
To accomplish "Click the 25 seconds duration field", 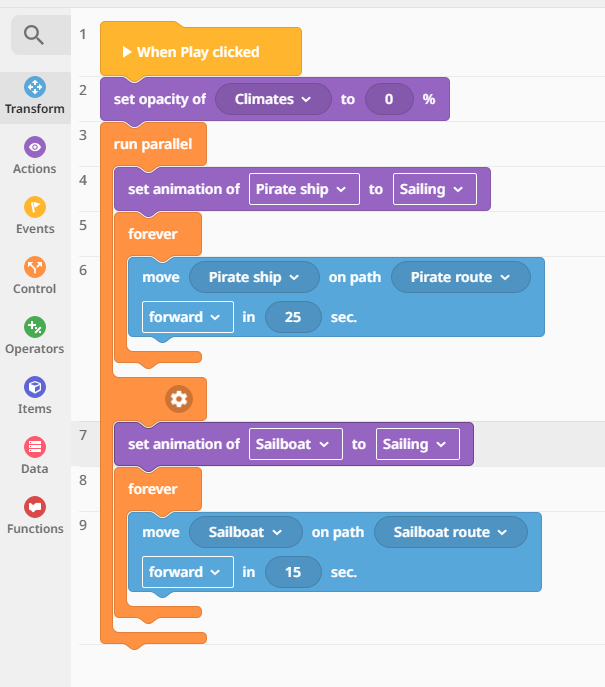I will click(x=293, y=317).
